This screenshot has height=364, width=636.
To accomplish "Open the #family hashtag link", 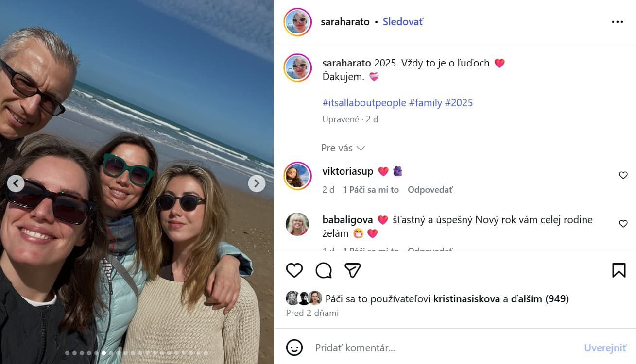I will coord(426,103).
